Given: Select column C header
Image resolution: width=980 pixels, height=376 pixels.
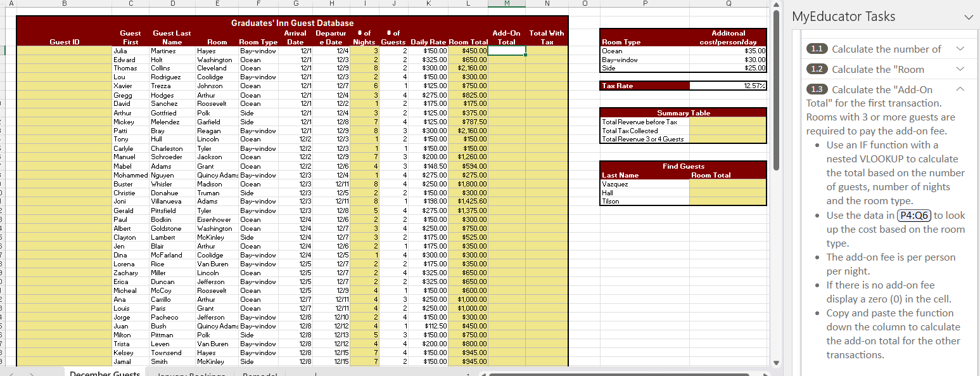Looking at the screenshot, I should tap(130, 4).
